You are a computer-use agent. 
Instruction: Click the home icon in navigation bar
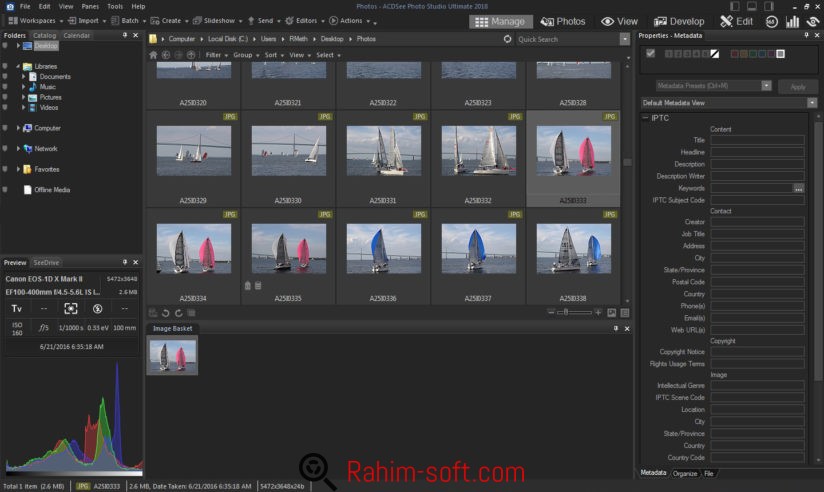(x=153, y=55)
